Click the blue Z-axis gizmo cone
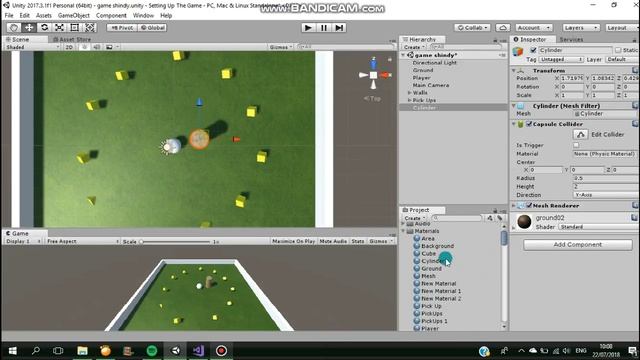This screenshot has width=640, height=360. (373, 64)
